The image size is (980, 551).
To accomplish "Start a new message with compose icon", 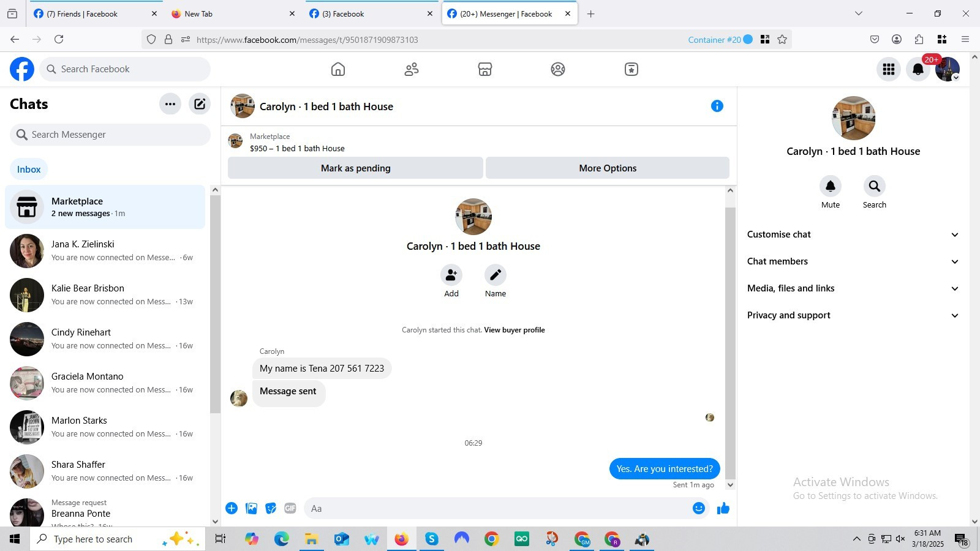I will pos(200,104).
